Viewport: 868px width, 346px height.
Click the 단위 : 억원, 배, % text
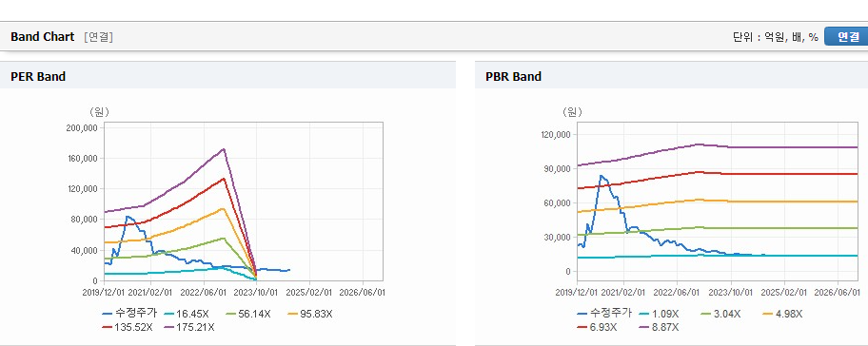point(775,37)
